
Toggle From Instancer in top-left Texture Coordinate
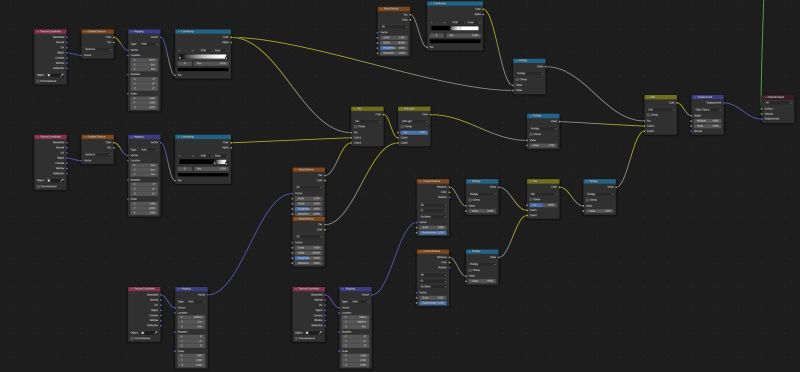pyautogui.click(x=39, y=81)
